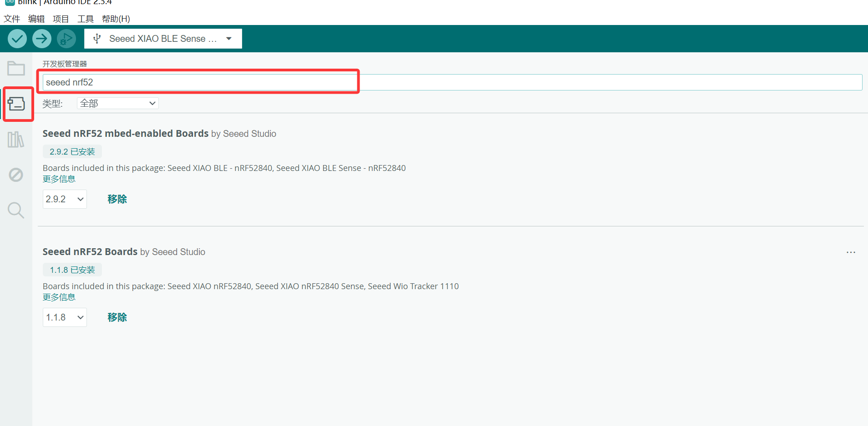
Task: Open the Library Manager books icon
Action: click(16, 140)
